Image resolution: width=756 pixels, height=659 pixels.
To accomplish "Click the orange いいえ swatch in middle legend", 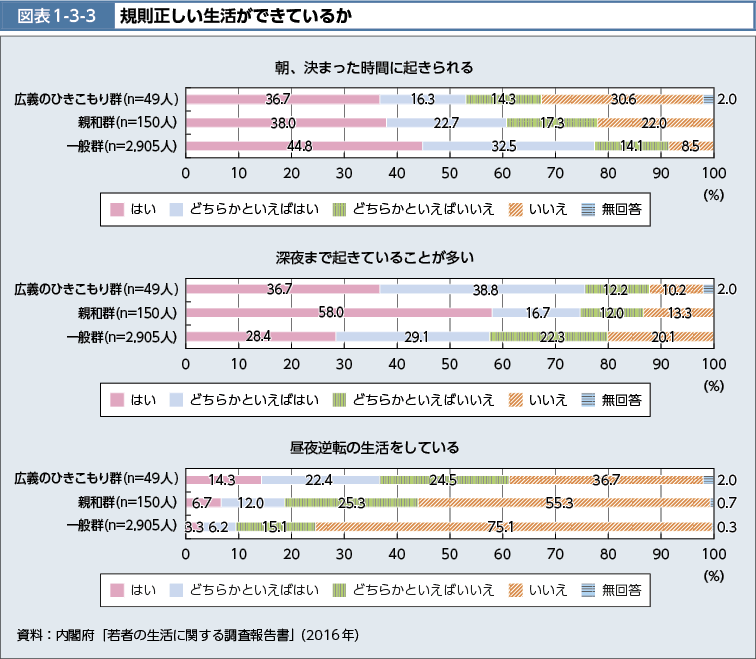I will click(516, 400).
